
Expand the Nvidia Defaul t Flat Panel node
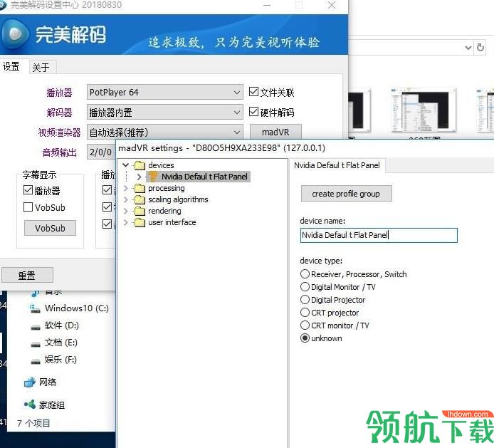pos(140,177)
